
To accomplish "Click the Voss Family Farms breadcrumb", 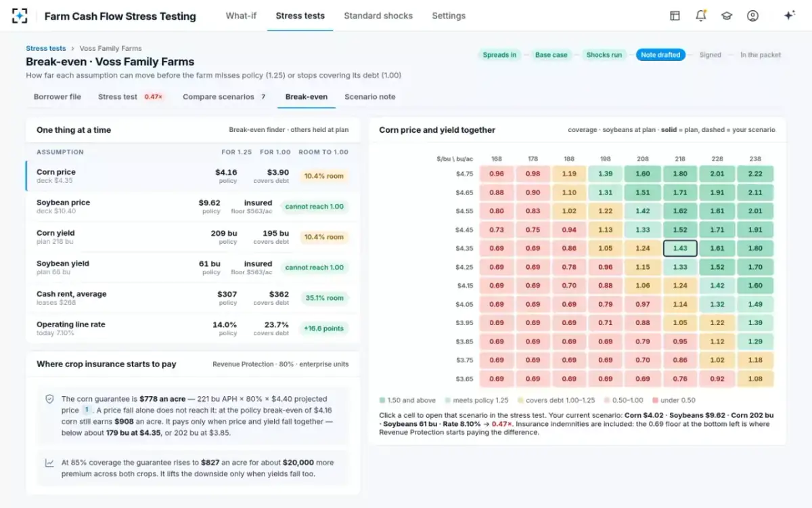I will coord(111,48).
